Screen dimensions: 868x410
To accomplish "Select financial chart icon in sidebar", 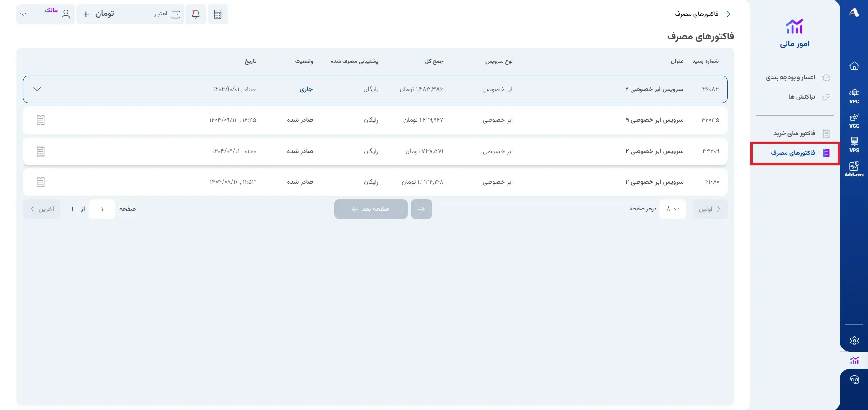I will click(854, 360).
